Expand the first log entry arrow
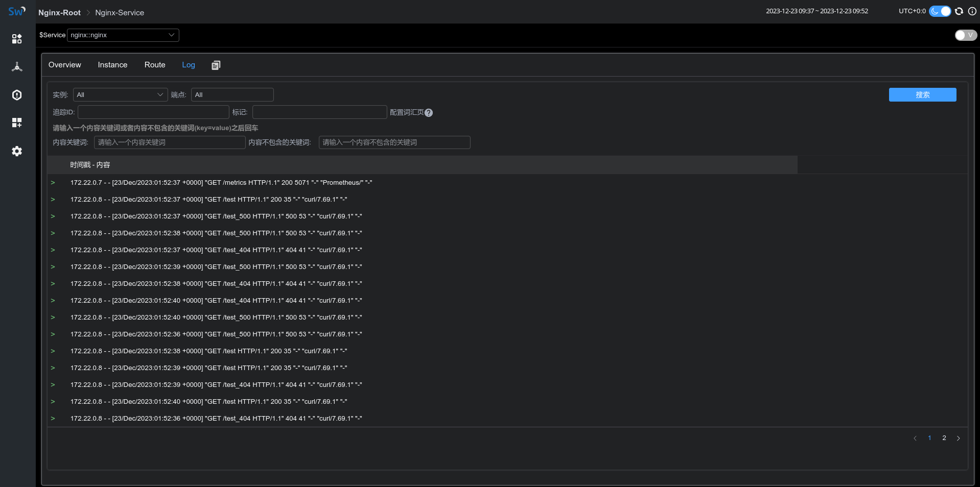This screenshot has width=980, height=487. pos(53,182)
